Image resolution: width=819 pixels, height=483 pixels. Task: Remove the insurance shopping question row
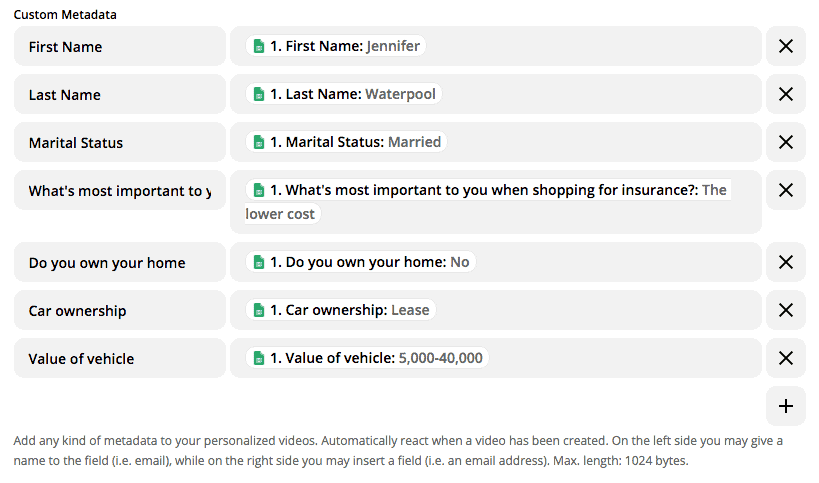785,190
